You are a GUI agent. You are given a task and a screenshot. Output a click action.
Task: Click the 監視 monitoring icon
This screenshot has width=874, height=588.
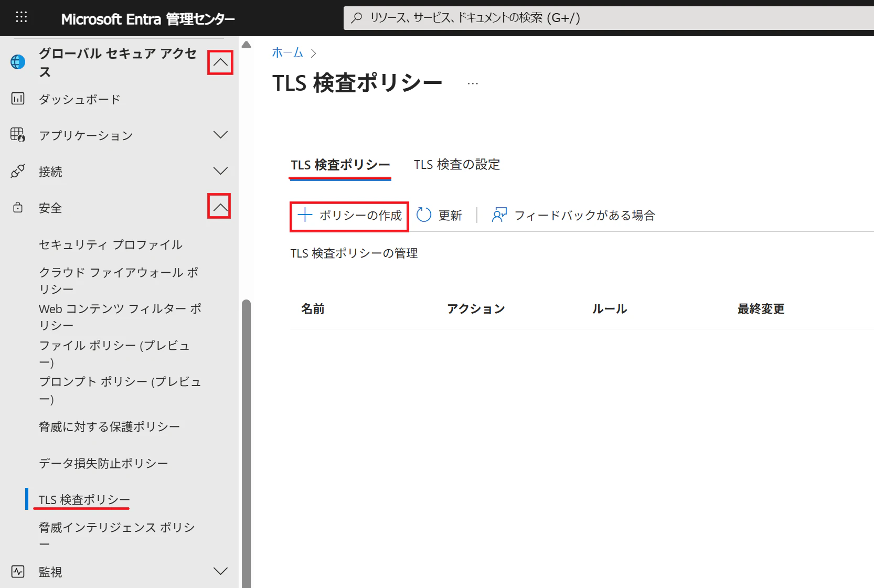click(18, 571)
